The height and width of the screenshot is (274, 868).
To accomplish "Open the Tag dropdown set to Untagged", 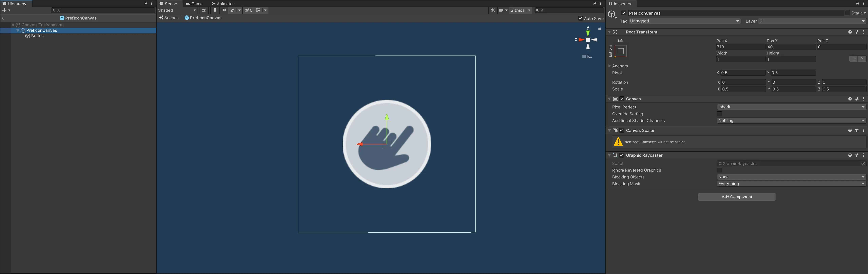I will [x=685, y=21].
